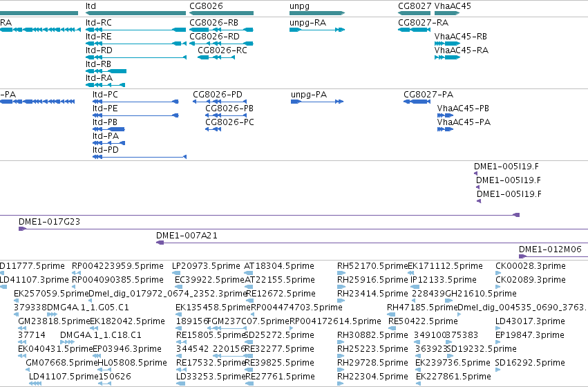This screenshot has width=588, height=387.
Task: Click the unpg gene arrow glyph
Action: coord(317,13)
